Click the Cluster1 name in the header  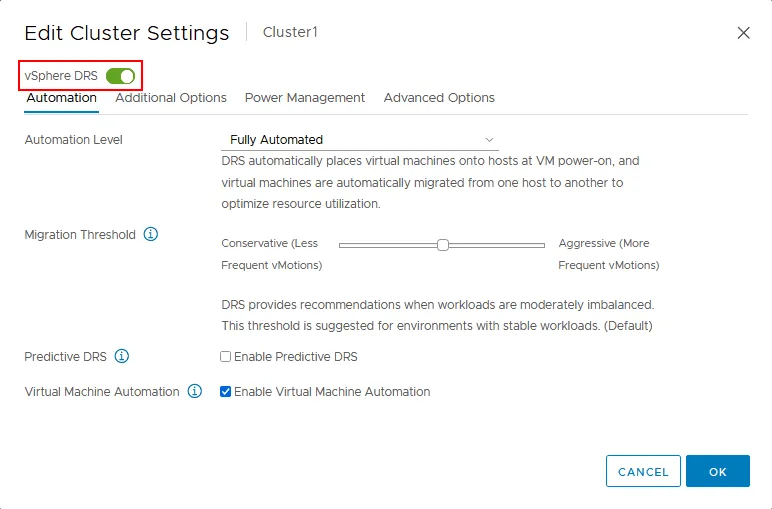(290, 32)
